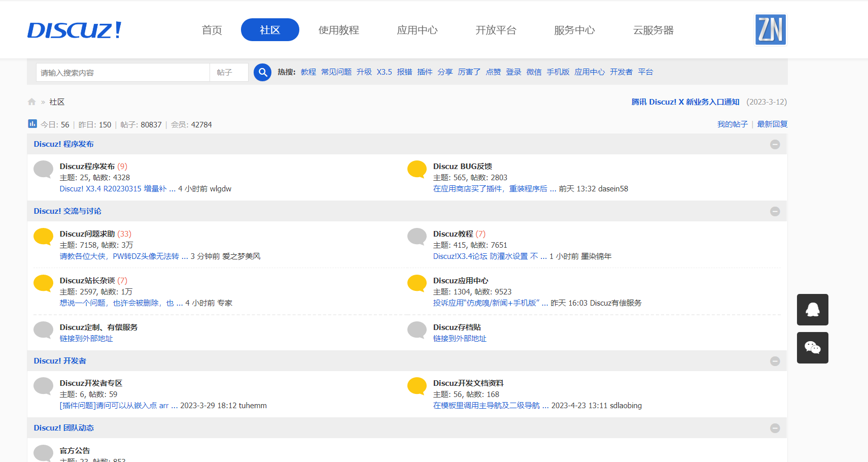Click hot search keyword 教程
This screenshot has width=868, height=462.
[308, 72]
